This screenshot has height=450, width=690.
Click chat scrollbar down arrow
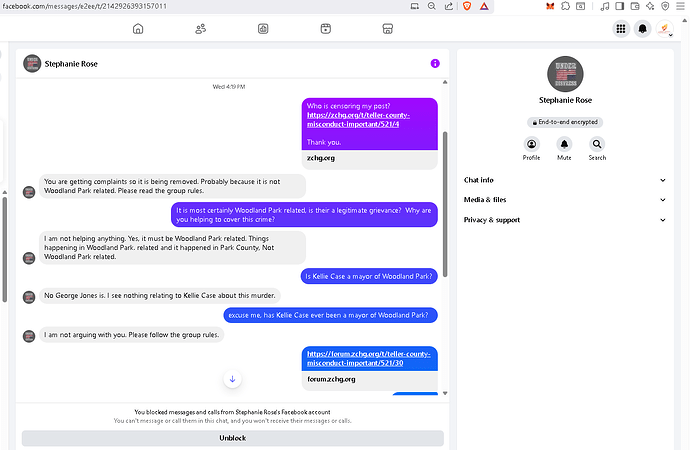(x=445, y=393)
